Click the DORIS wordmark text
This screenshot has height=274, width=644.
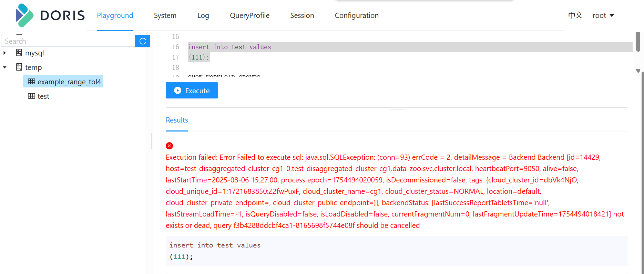point(62,15)
